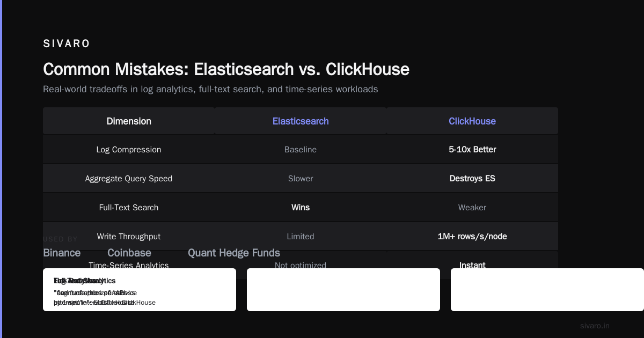The width and height of the screenshot is (644, 338).
Task: Click the Log Compression row label
Action: (x=129, y=150)
